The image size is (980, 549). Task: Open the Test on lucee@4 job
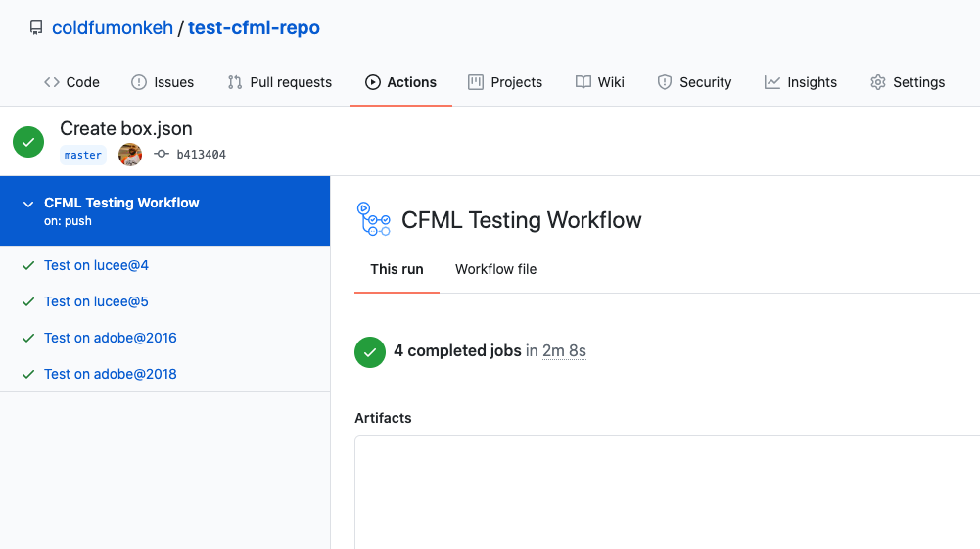coord(96,265)
